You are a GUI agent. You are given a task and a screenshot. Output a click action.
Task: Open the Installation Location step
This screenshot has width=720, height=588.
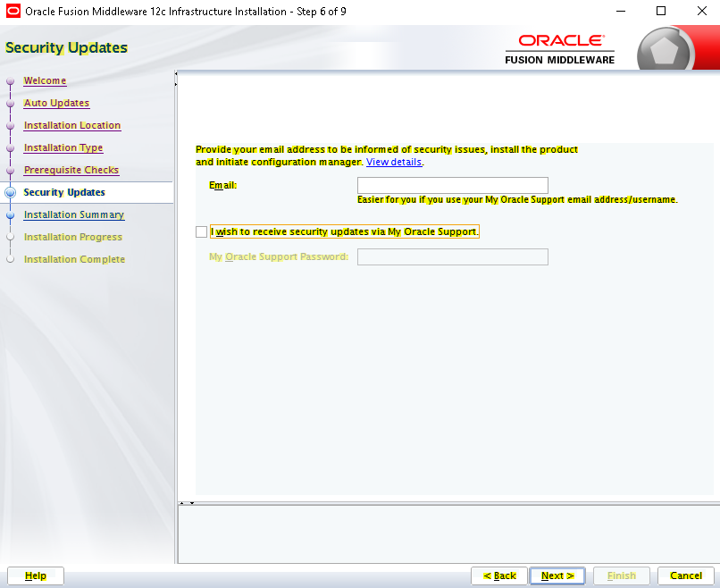(x=72, y=125)
